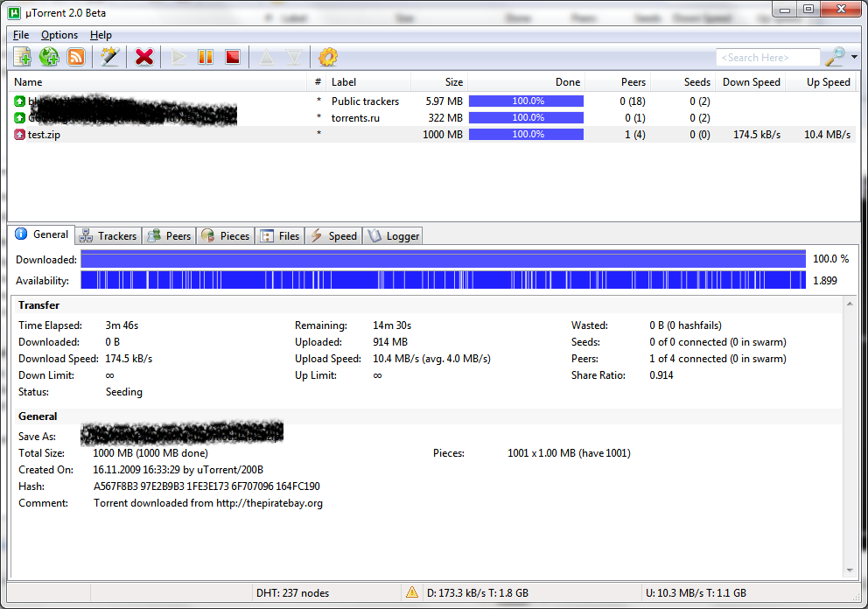Click the Search Here input field

pyautogui.click(x=767, y=58)
